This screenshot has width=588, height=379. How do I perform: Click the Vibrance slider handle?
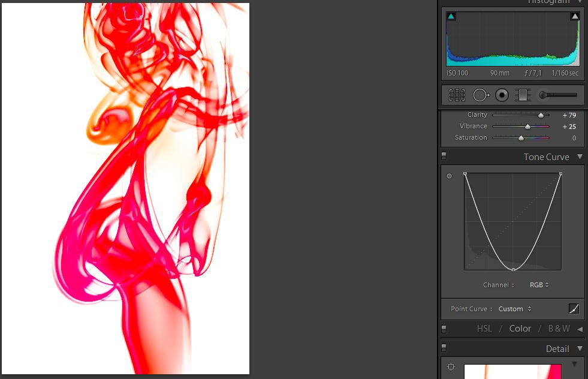(x=527, y=127)
